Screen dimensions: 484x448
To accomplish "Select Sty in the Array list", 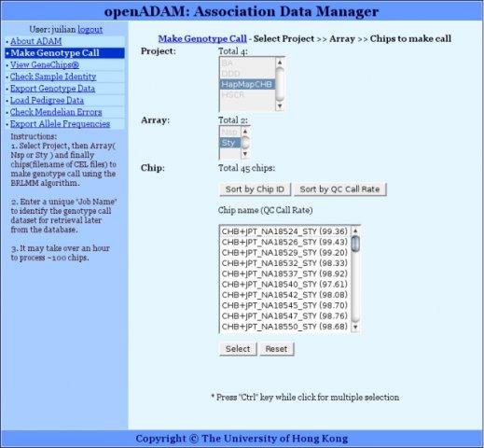I will (x=230, y=143).
